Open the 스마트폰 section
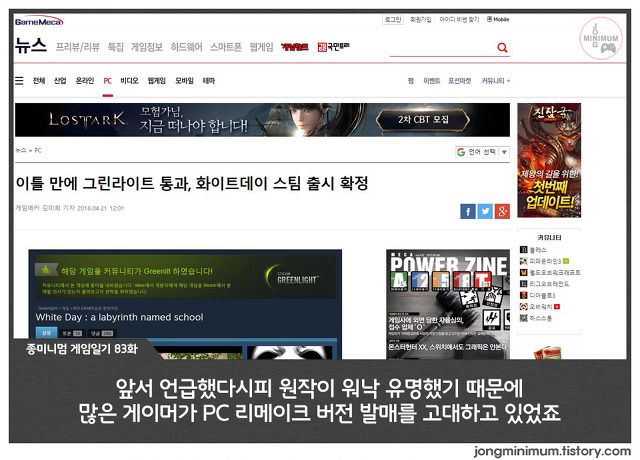This screenshot has width=640, height=460. click(x=226, y=47)
